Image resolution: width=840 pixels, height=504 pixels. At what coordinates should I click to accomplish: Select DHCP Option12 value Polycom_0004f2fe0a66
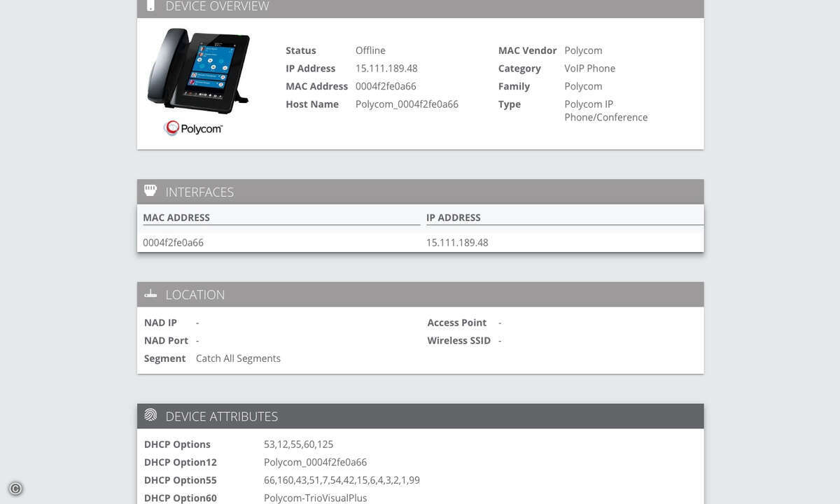pyautogui.click(x=315, y=463)
